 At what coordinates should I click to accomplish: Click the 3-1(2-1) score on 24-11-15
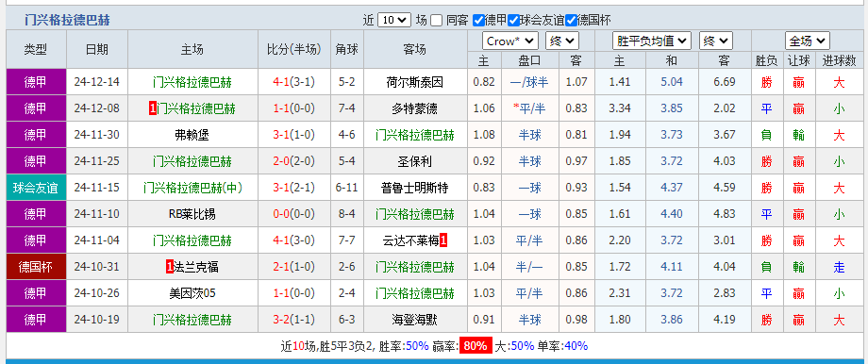[294, 188]
